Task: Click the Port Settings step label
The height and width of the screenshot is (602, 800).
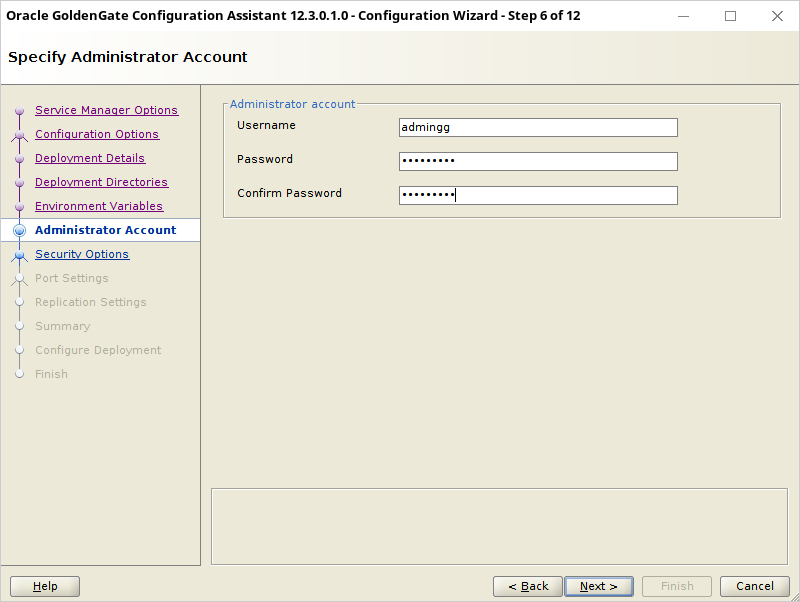Action: tap(71, 278)
